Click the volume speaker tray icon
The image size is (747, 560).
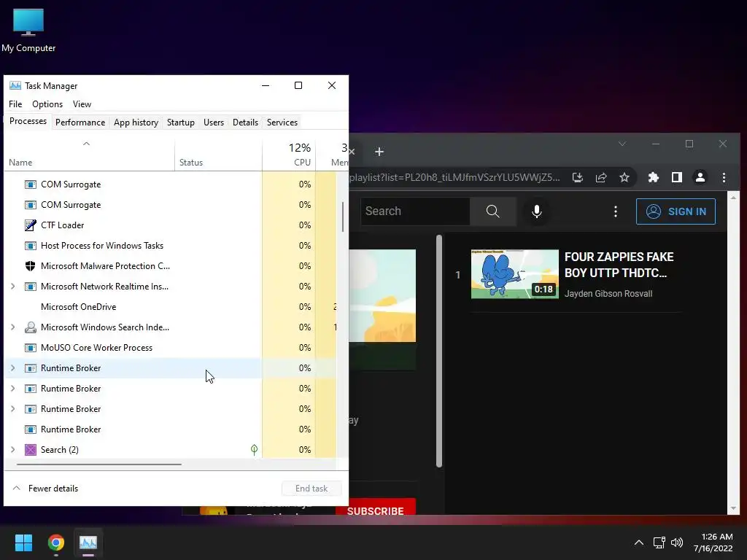click(676, 542)
